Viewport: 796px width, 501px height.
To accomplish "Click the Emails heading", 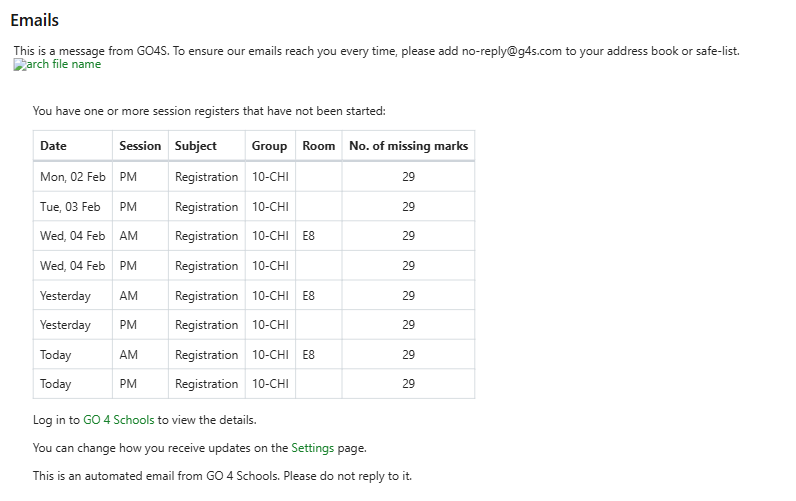I will coord(34,20).
